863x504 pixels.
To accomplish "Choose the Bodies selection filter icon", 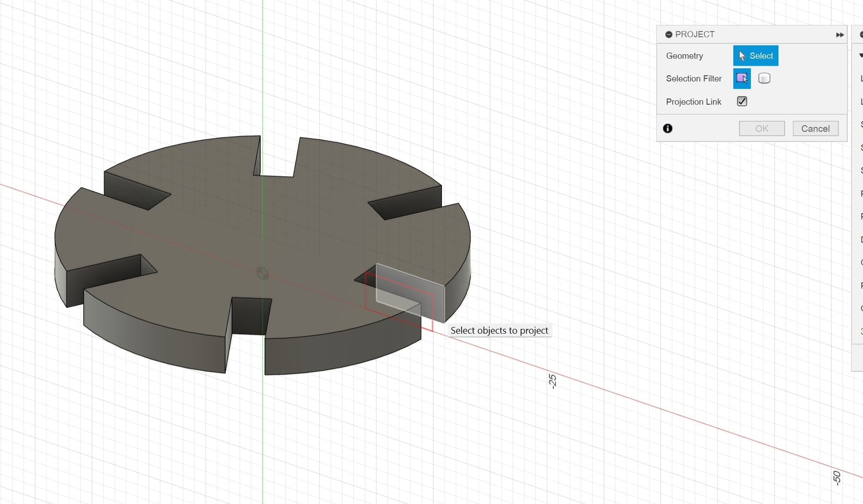I will [x=764, y=78].
